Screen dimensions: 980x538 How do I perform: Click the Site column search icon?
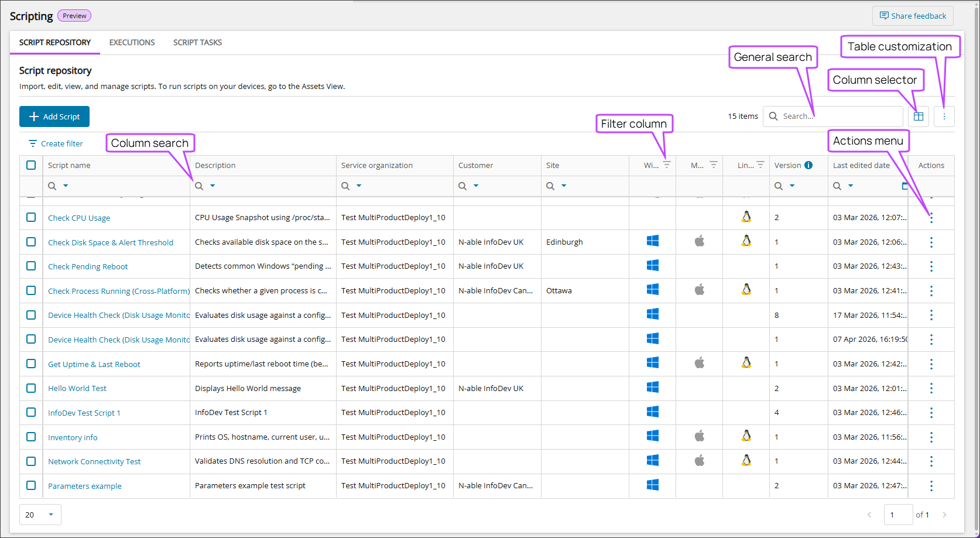pos(550,186)
